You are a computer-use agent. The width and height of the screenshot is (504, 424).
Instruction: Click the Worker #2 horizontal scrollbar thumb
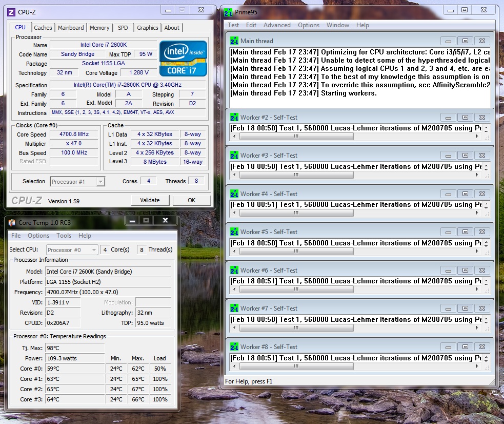click(x=296, y=137)
